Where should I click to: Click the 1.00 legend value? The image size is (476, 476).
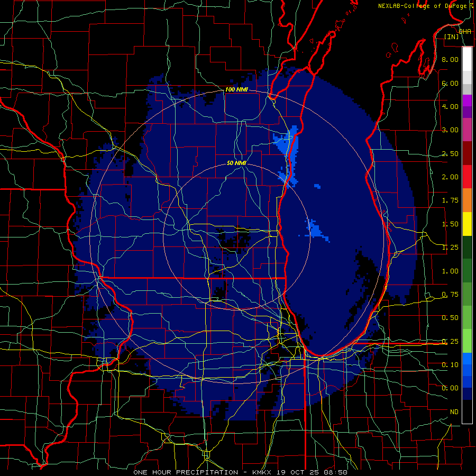pyautogui.click(x=450, y=271)
